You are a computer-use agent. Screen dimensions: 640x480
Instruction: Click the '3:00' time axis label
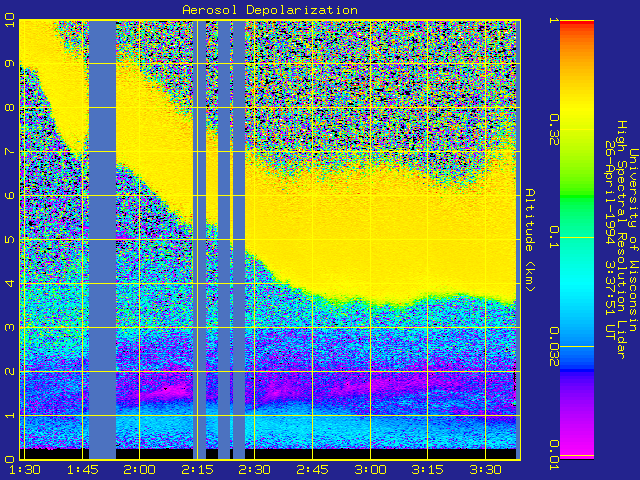370,470
